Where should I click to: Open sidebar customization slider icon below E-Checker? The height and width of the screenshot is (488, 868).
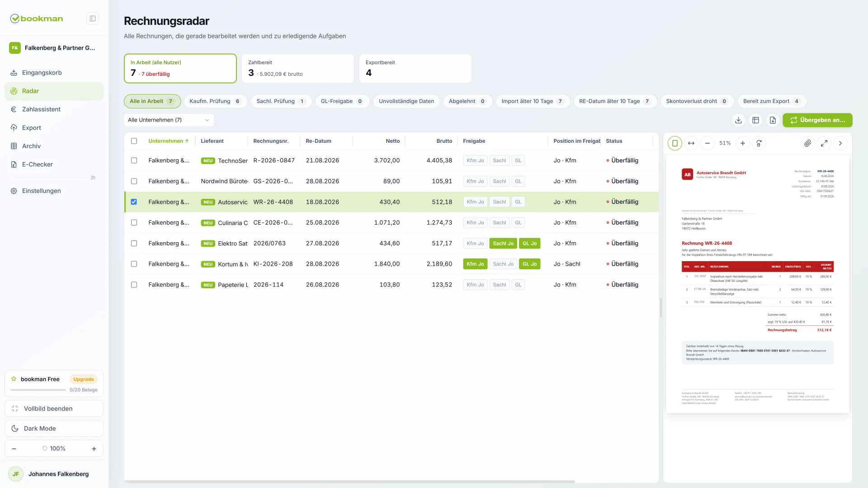point(93,178)
